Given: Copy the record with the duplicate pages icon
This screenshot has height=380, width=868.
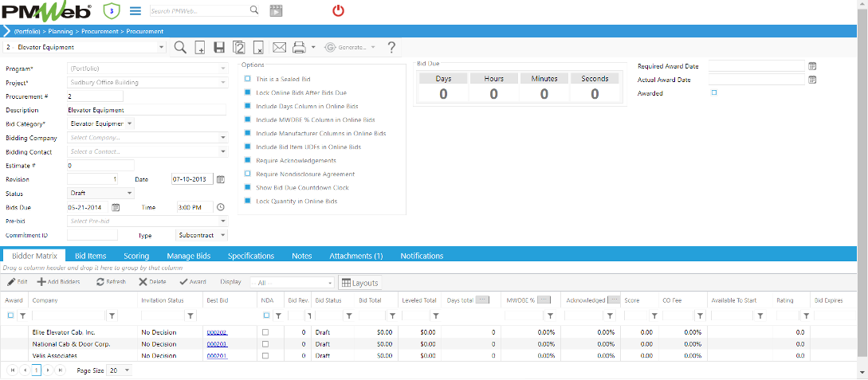Looking at the screenshot, I should pos(238,48).
